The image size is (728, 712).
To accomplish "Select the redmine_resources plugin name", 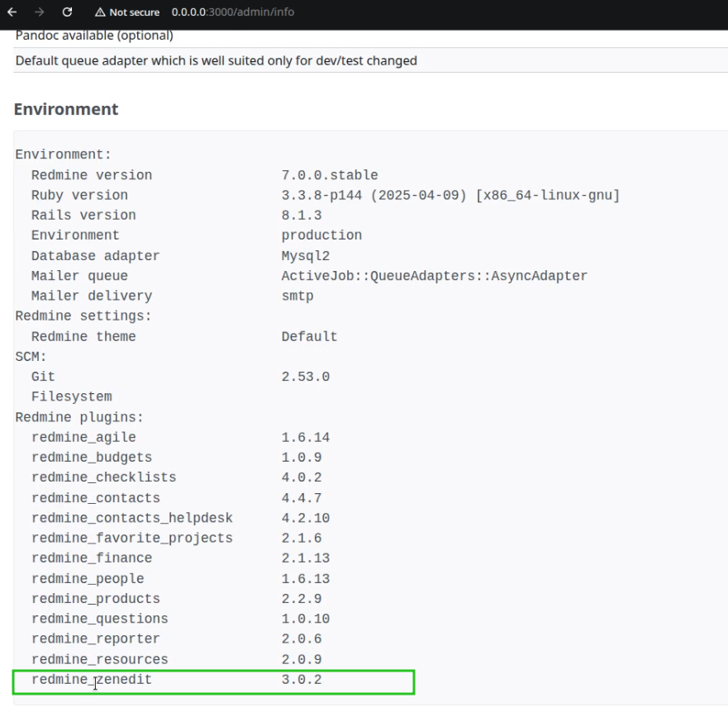I will 100,660.
